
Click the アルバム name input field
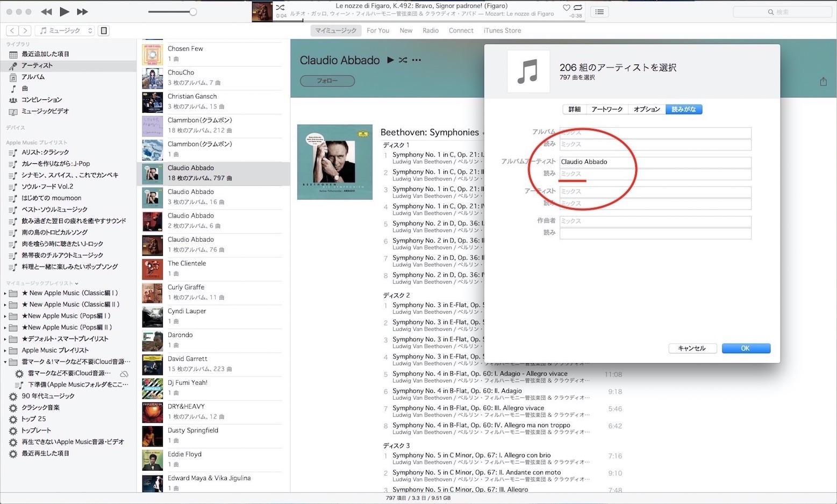tap(655, 132)
